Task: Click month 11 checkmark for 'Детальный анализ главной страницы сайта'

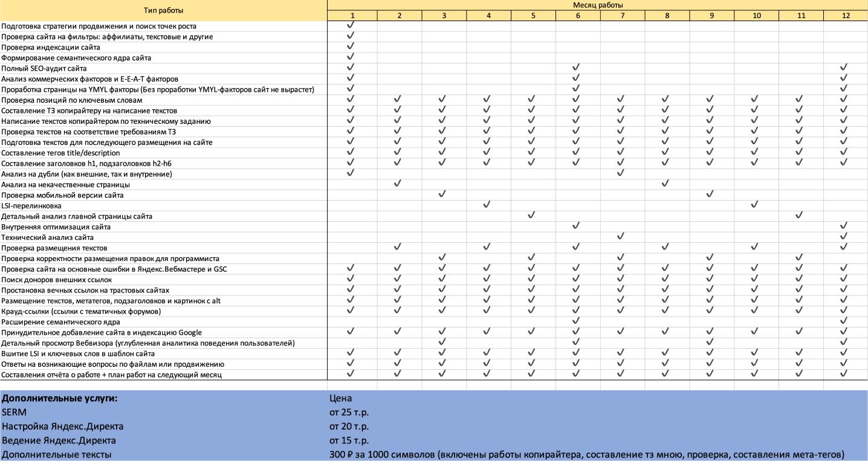Action: pos(799,215)
